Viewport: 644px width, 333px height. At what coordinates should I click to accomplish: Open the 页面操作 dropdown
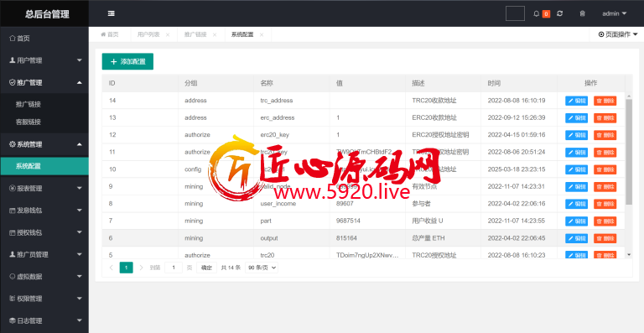[x=617, y=34]
